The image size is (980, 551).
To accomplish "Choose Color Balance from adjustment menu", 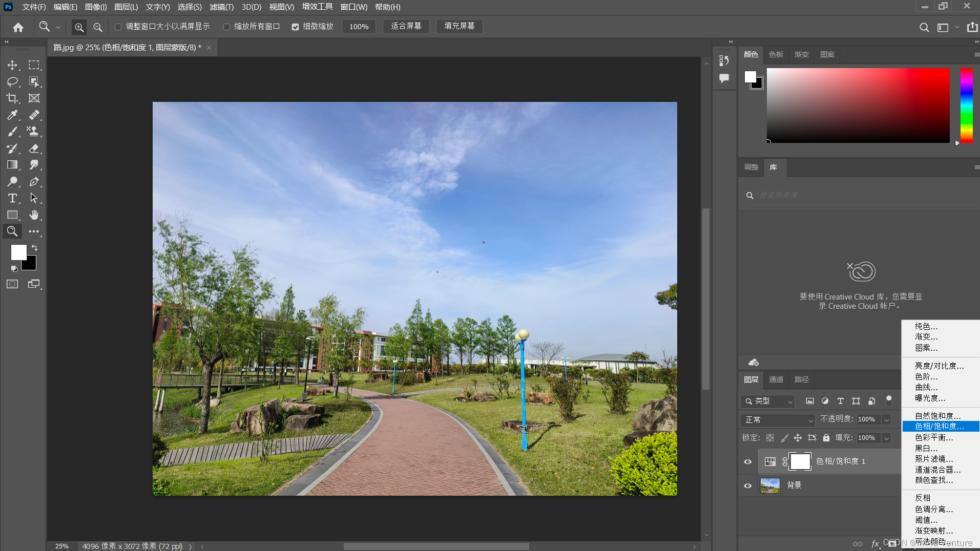I will pyautogui.click(x=934, y=438).
